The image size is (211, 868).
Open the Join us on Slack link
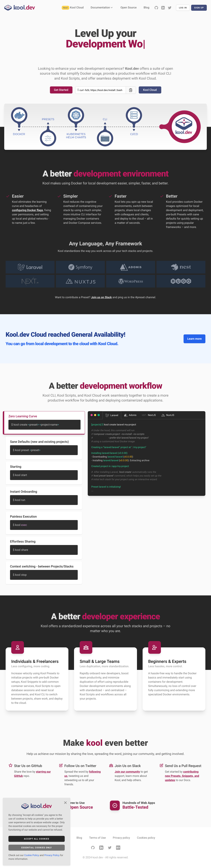click(101, 297)
